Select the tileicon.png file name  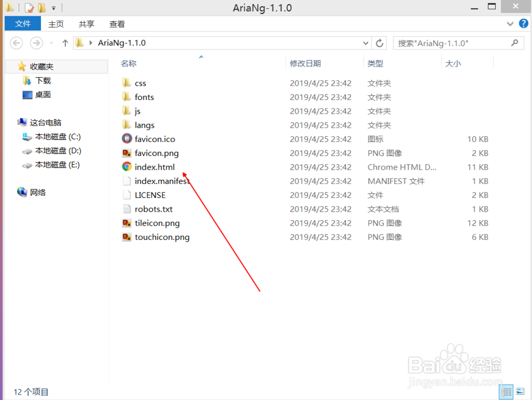point(157,223)
